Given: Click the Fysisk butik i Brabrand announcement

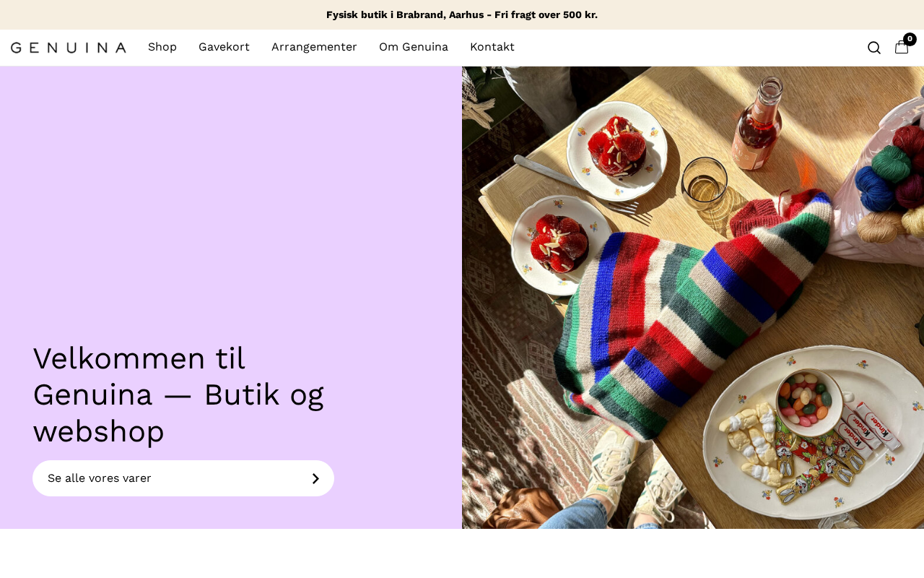Looking at the screenshot, I should (x=462, y=14).
